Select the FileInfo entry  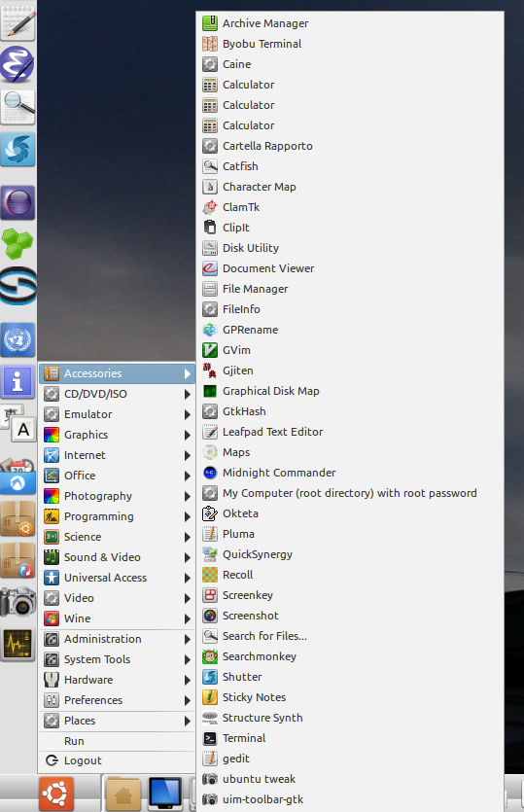point(350,309)
